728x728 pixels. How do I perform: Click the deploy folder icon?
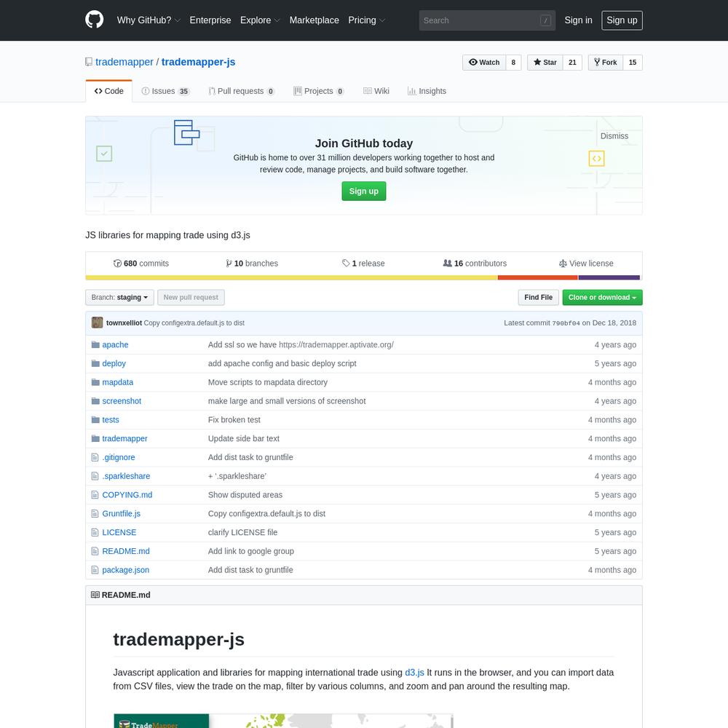click(x=95, y=363)
